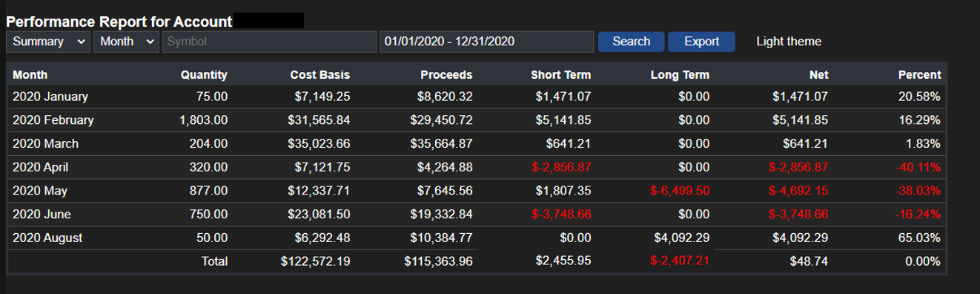980x294 pixels.
Task: Select the 2020 January row
Action: pos(477,97)
